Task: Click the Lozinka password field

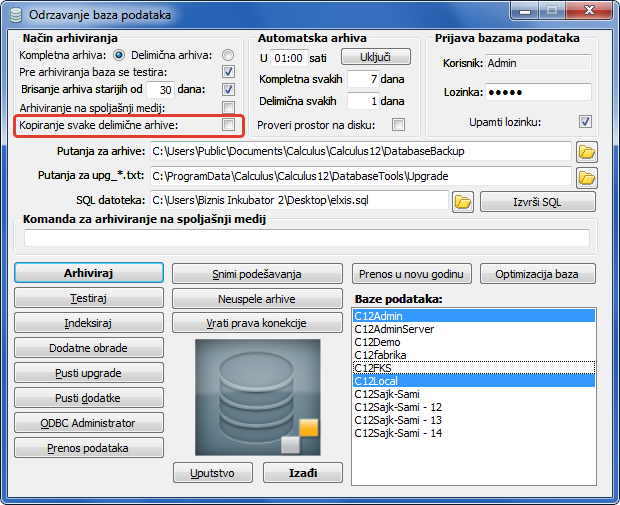Action: pyautogui.click(x=538, y=92)
